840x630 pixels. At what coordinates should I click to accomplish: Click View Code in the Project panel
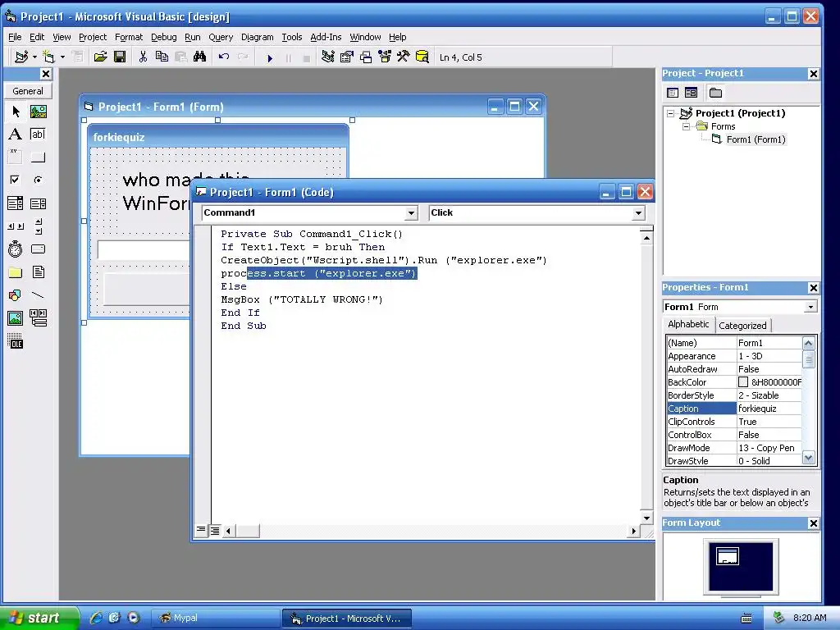673,93
